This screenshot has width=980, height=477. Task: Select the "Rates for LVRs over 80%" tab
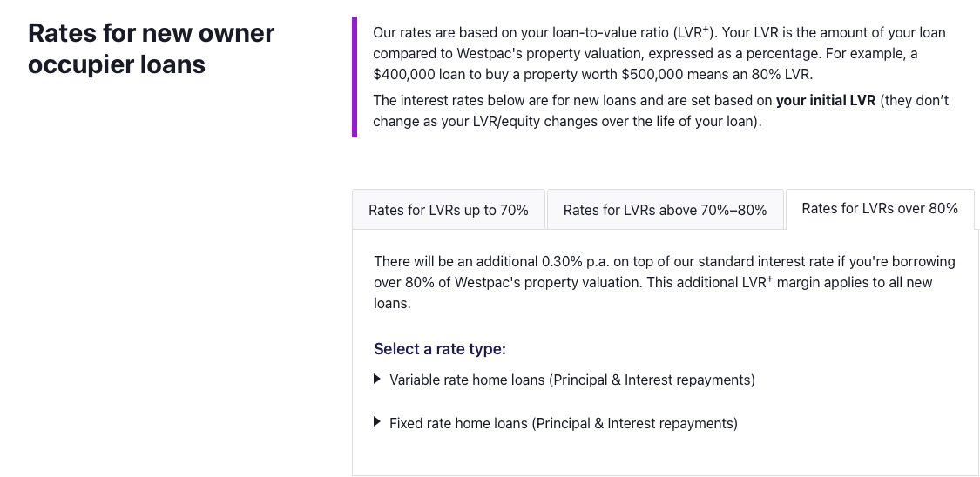pyautogui.click(x=880, y=209)
